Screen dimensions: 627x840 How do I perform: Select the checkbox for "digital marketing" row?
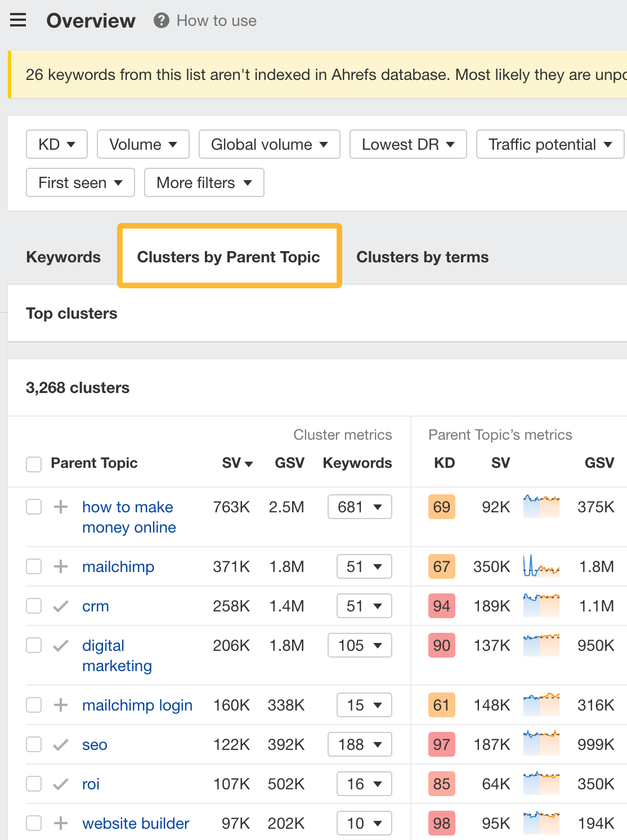click(x=33, y=645)
